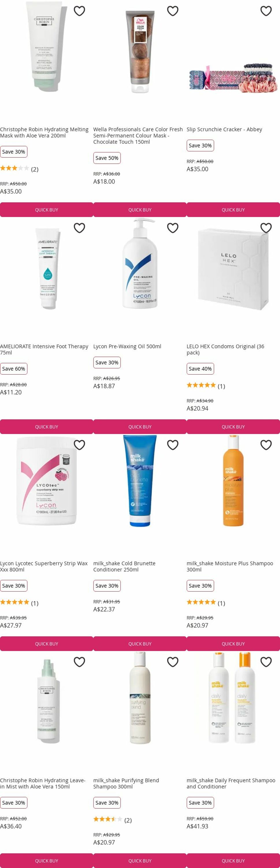
Task: Quick buy LELO HEX Condoms
Action: coord(233,426)
